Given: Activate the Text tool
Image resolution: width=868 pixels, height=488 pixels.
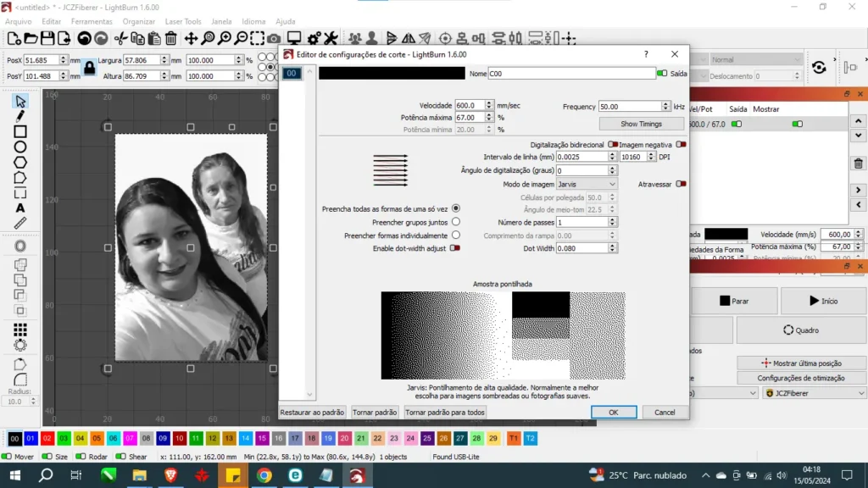Looking at the screenshot, I should (x=20, y=208).
